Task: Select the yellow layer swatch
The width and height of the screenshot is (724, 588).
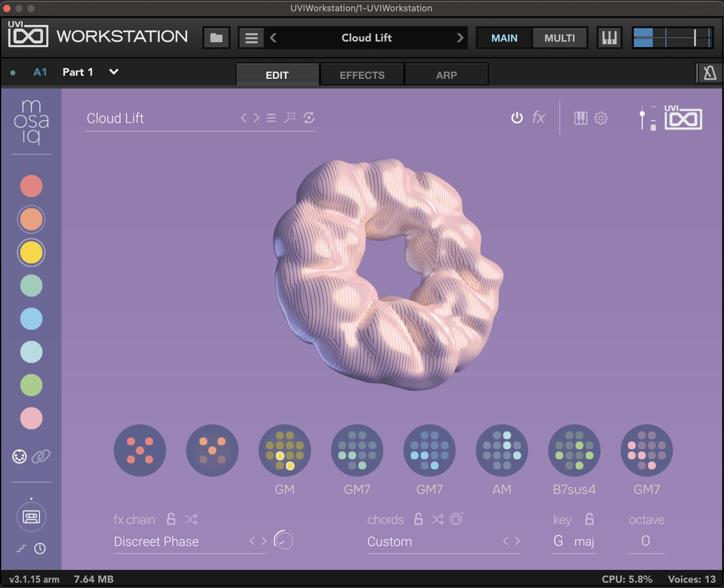Action: click(x=31, y=253)
